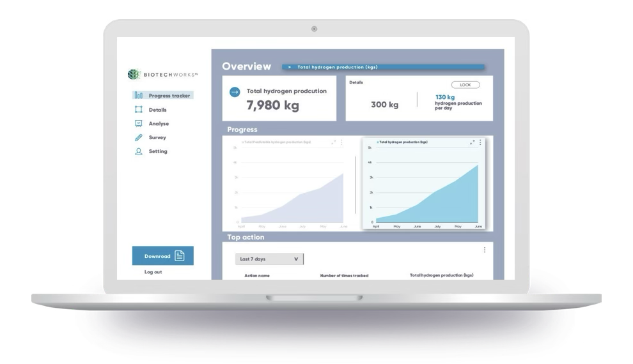Screen dimensions: 633x364
Task: Expand the blue hydrogen production chart fullscreen
Action: [473, 142]
